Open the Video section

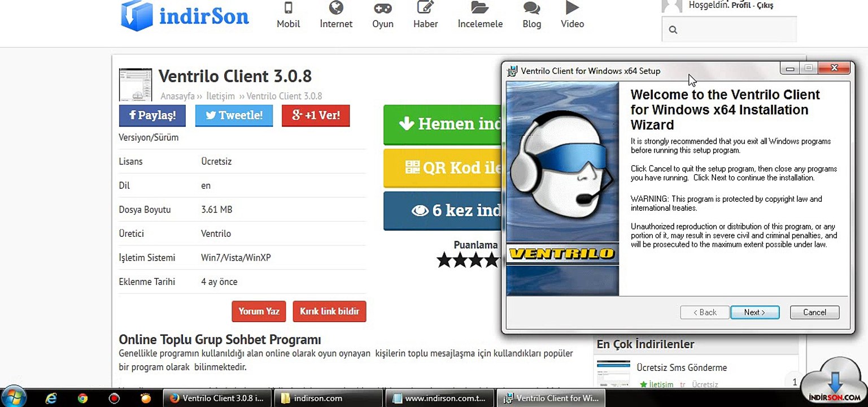[x=572, y=15]
